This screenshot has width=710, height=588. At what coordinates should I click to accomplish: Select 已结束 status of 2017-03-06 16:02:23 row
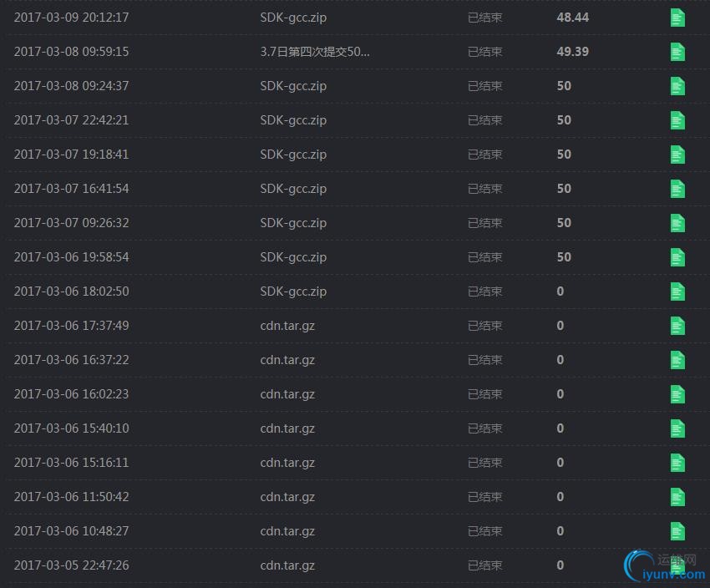point(485,394)
